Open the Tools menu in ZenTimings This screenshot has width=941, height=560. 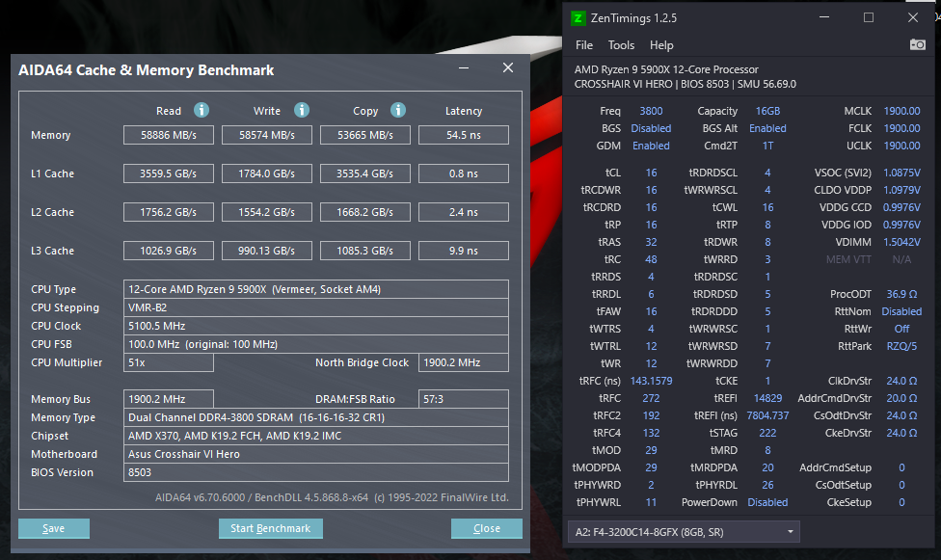(621, 45)
